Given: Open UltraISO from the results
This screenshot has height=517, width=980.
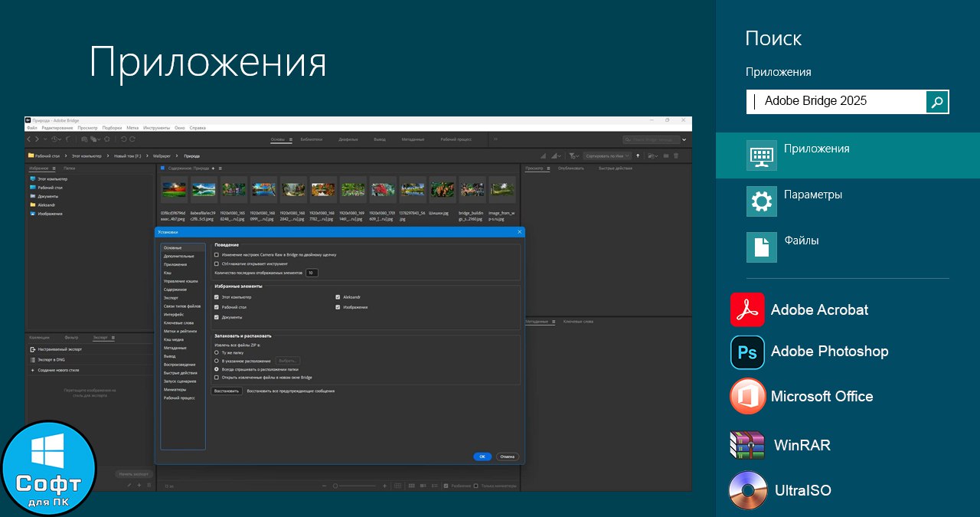Looking at the screenshot, I should point(747,490).
